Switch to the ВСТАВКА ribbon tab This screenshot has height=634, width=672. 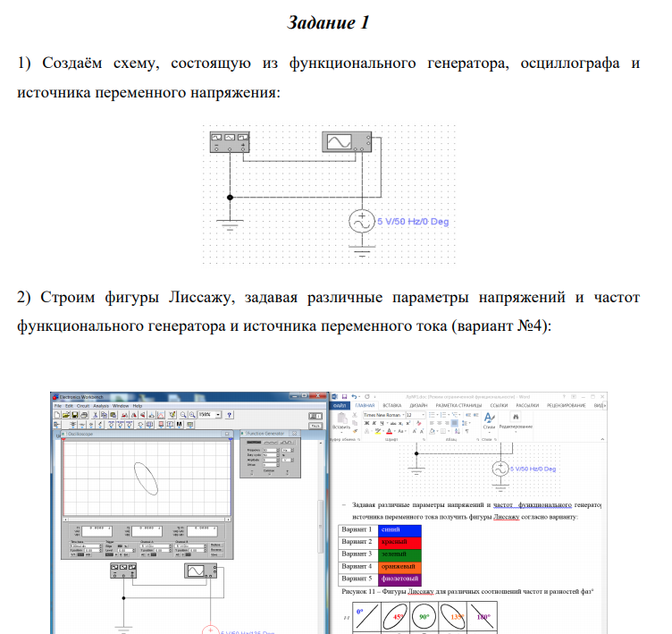click(x=390, y=405)
